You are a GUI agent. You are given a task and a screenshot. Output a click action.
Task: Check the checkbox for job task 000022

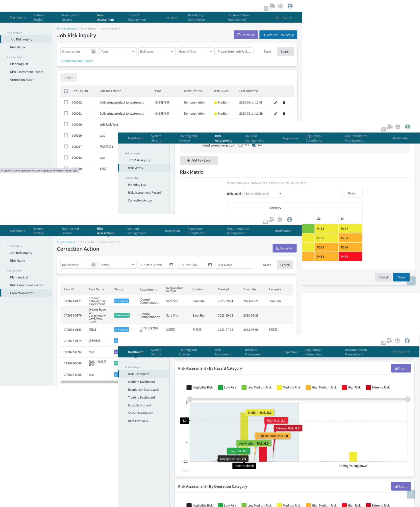pyautogui.click(x=66, y=102)
